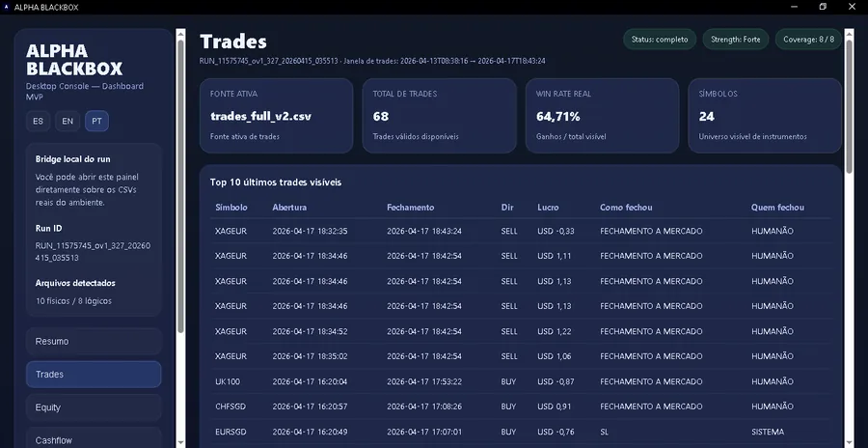Click the Símbolos card showing 24

pos(765,116)
